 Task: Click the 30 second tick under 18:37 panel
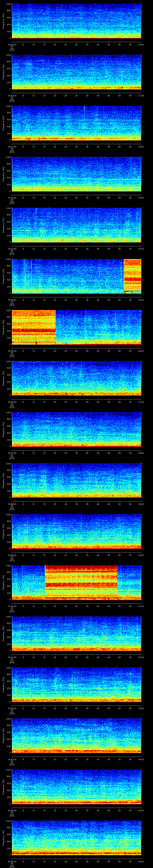(76, 453)
